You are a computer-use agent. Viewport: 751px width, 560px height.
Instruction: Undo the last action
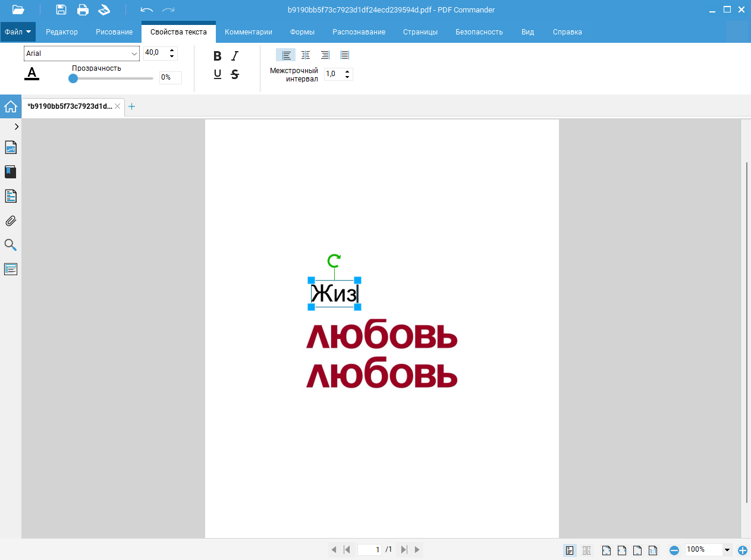pos(147,10)
